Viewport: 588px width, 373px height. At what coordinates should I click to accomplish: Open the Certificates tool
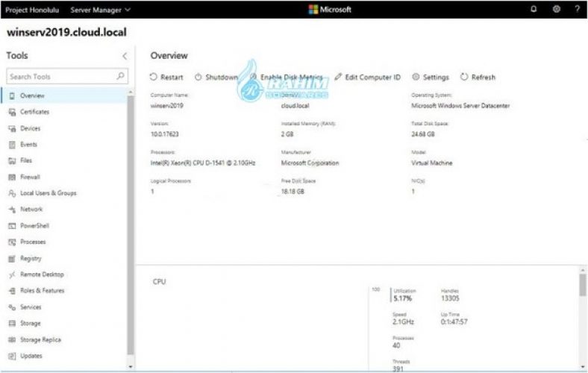pos(34,112)
